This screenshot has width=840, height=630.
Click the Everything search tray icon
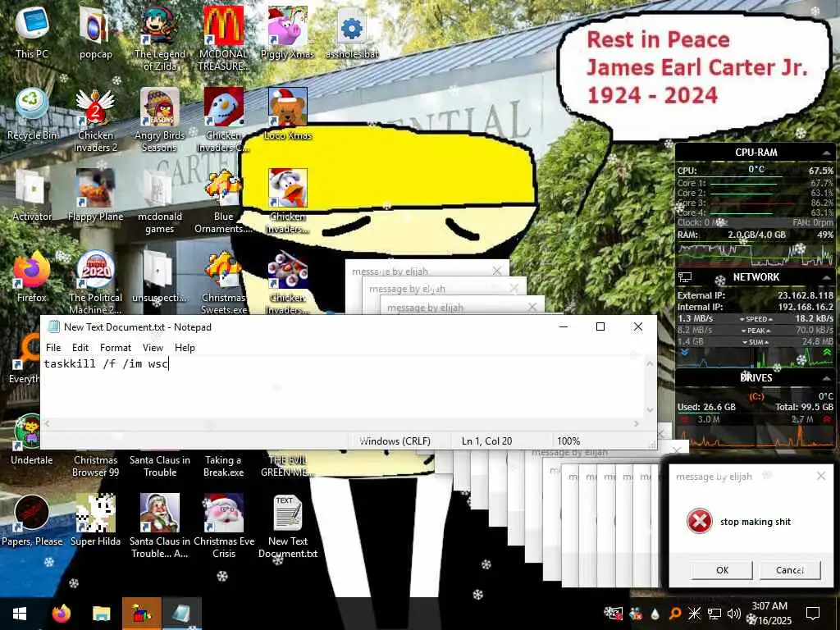(x=675, y=614)
